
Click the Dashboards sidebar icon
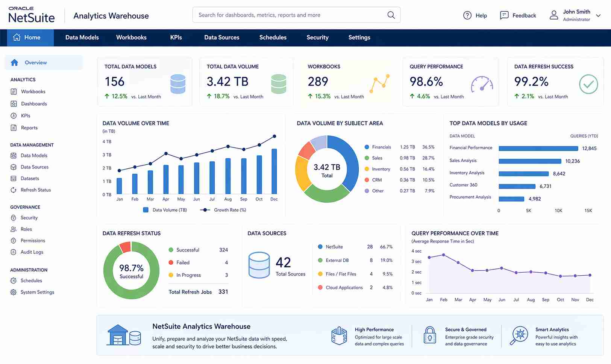click(14, 104)
